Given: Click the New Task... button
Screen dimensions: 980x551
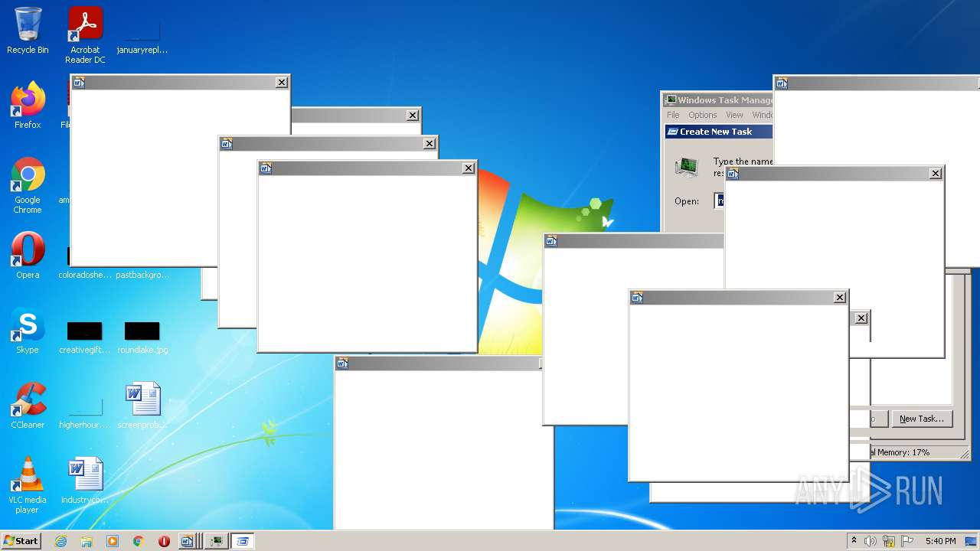Looking at the screenshot, I should click(x=922, y=419).
